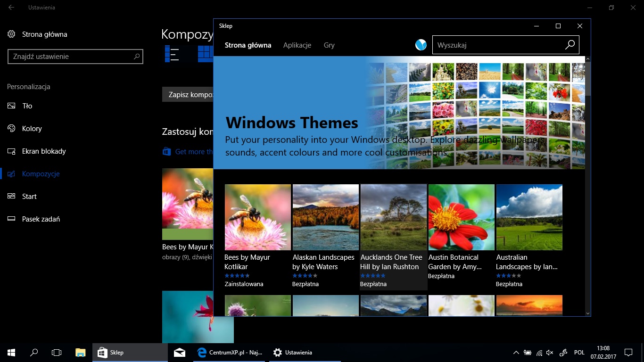Go back with Settings arrow icon
The width and height of the screenshot is (644, 362).
pyautogui.click(x=11, y=8)
